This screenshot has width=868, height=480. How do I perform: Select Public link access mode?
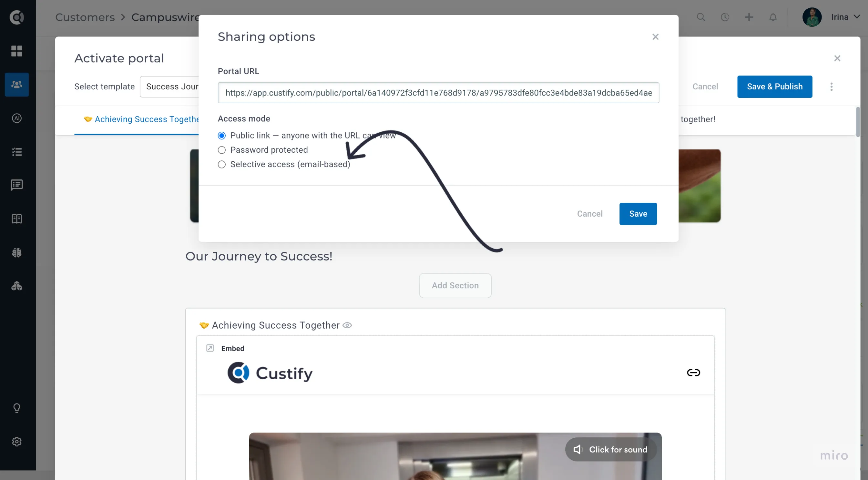222,135
